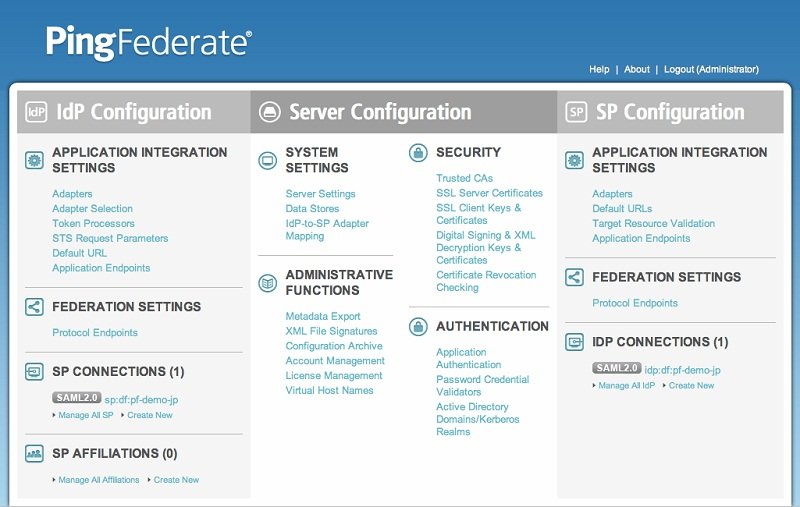800x507 pixels.
Task: Open Password Credential Validators
Action: tap(482, 386)
